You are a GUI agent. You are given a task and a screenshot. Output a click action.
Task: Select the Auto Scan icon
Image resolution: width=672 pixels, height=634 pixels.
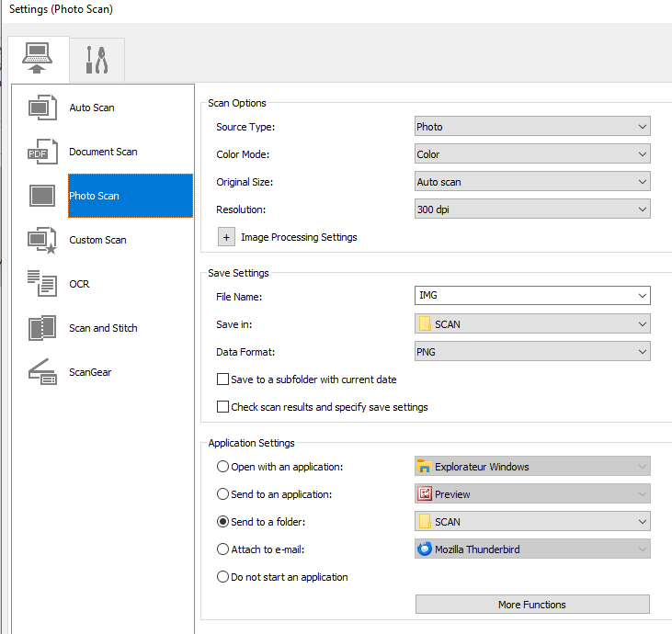coord(42,108)
